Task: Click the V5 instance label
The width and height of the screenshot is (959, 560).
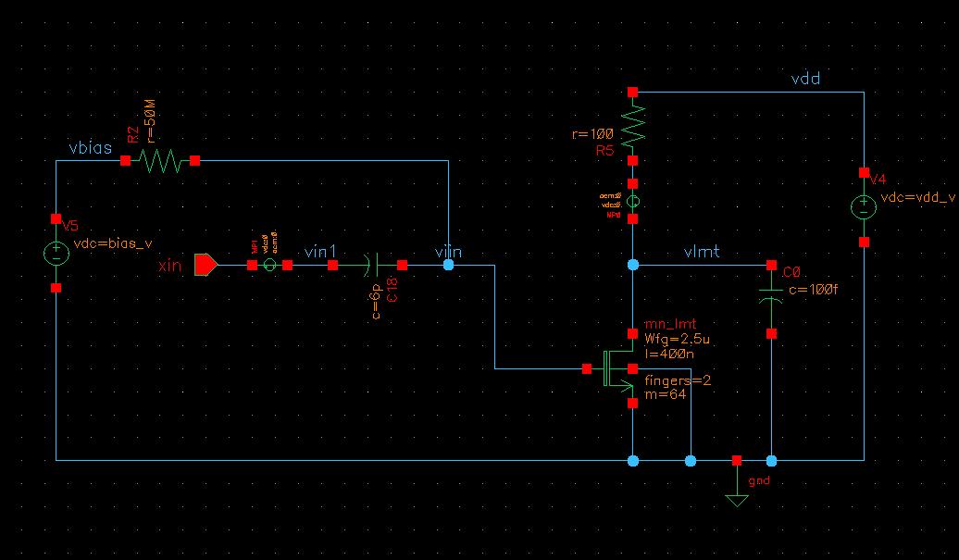Action: (70, 226)
